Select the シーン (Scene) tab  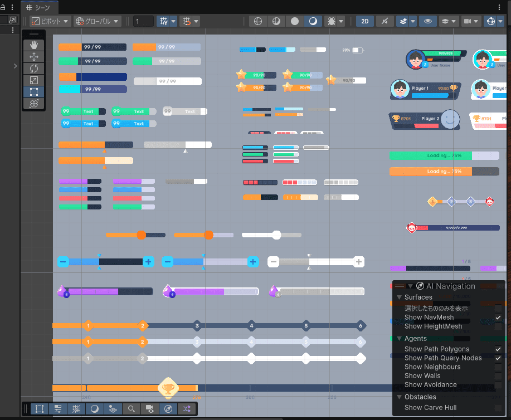point(42,7)
